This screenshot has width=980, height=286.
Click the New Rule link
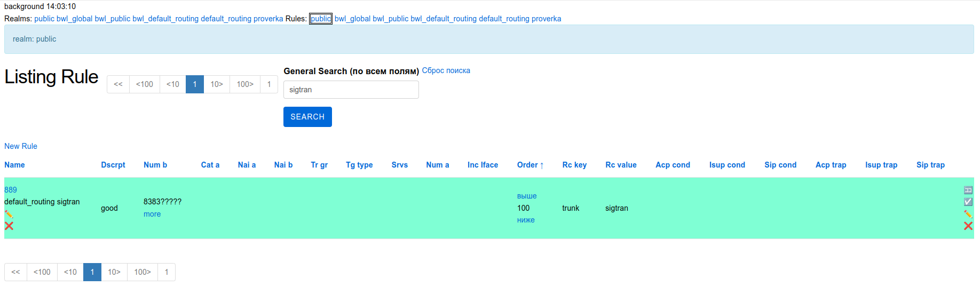click(x=21, y=146)
